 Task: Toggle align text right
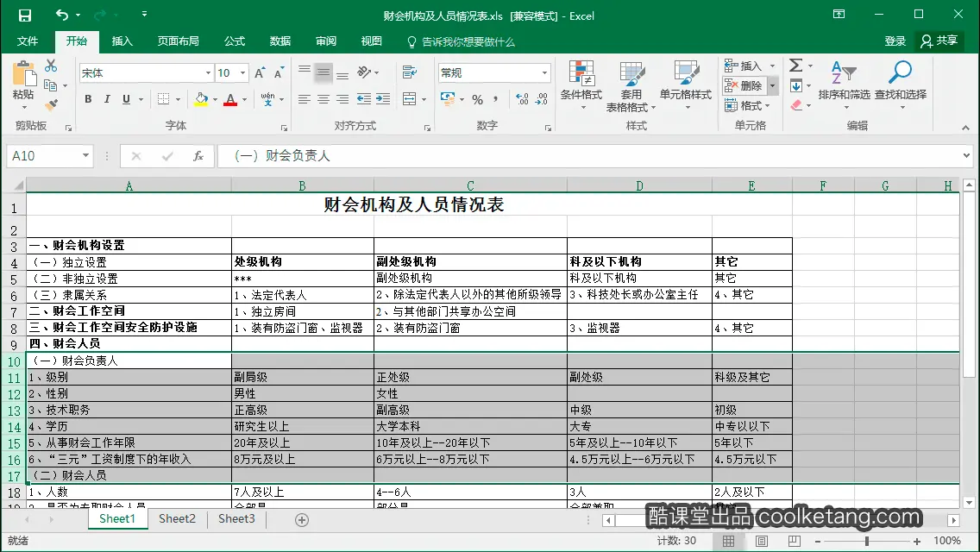point(342,99)
